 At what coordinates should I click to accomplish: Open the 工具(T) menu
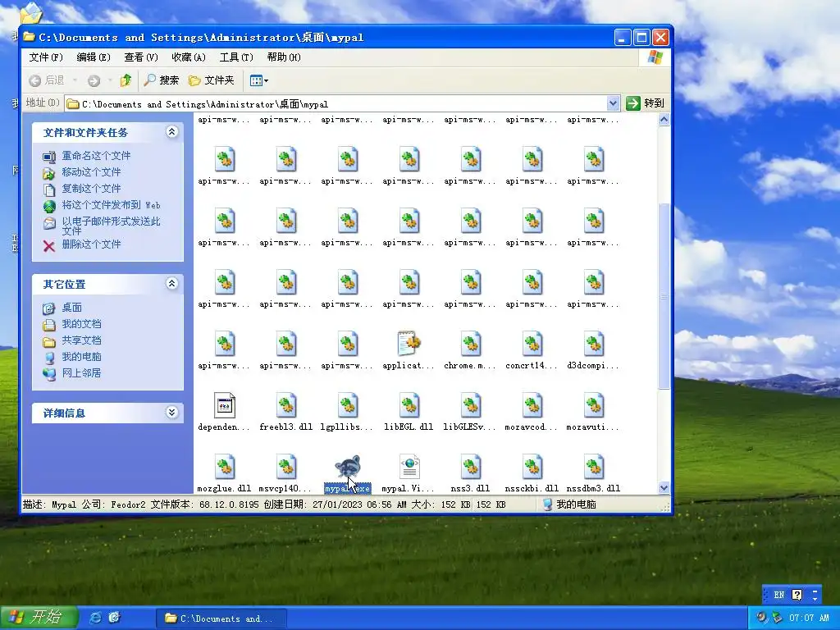[x=236, y=57]
